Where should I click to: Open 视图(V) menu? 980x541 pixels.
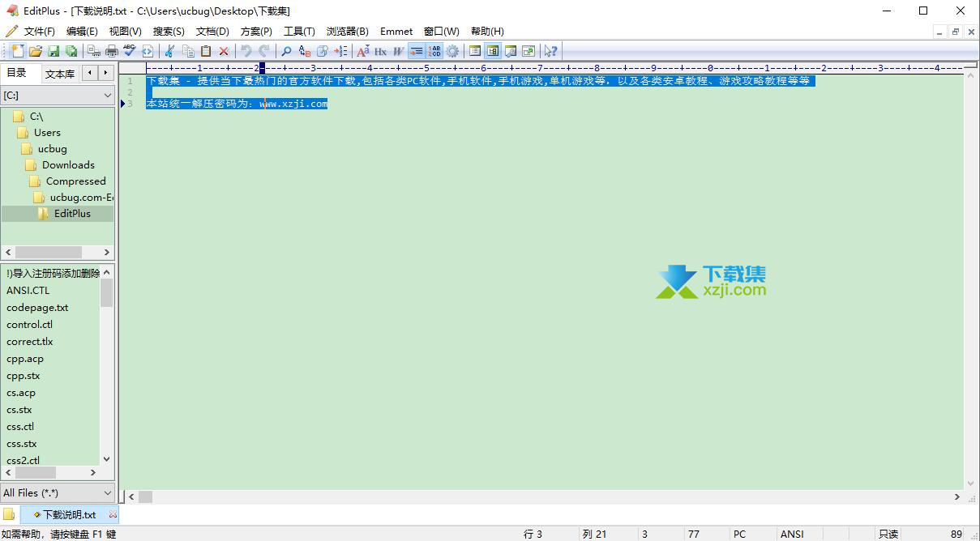(x=125, y=31)
